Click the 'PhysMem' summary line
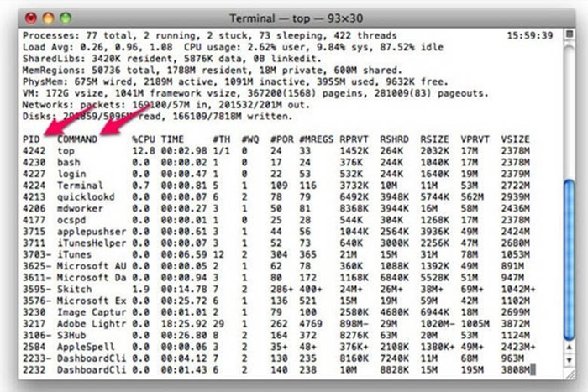Image resolution: width=588 pixels, height=392 pixels. (x=235, y=81)
